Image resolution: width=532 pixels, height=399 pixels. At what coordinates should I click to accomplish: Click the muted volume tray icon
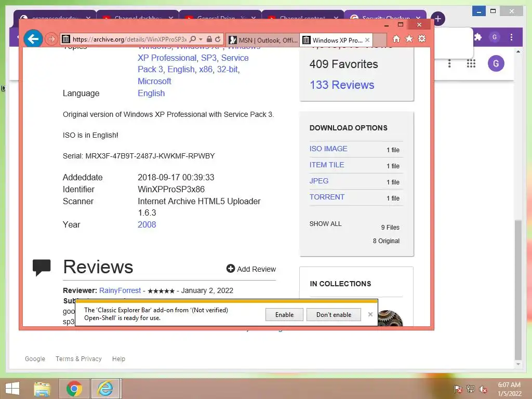pos(483,389)
